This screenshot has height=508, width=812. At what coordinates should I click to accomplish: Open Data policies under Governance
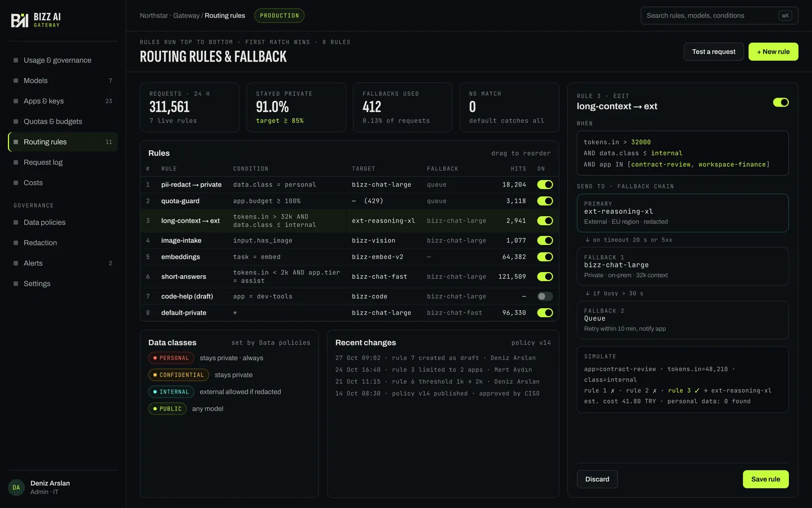(63, 222)
